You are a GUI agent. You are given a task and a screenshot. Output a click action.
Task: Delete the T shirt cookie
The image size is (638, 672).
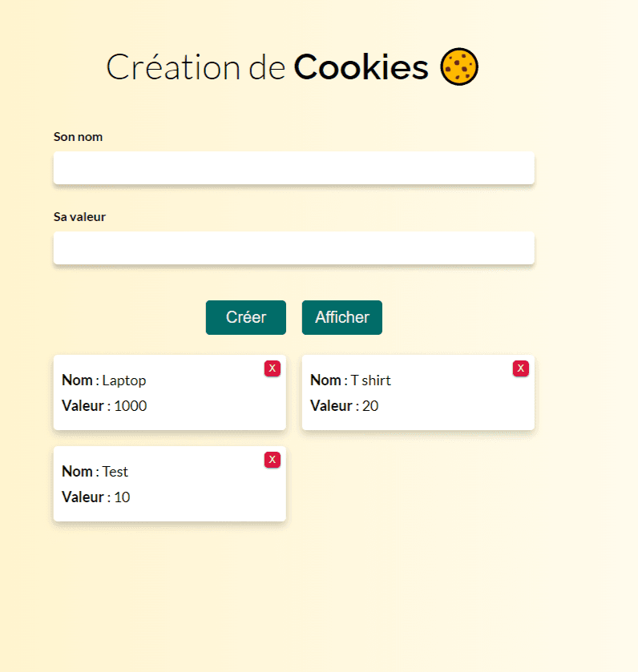point(521,368)
